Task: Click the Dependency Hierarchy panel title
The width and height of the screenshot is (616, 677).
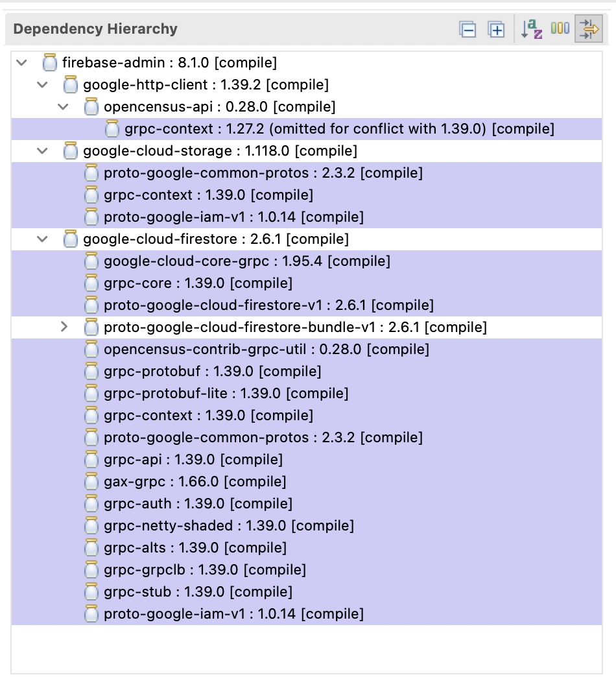Action: tap(95, 29)
